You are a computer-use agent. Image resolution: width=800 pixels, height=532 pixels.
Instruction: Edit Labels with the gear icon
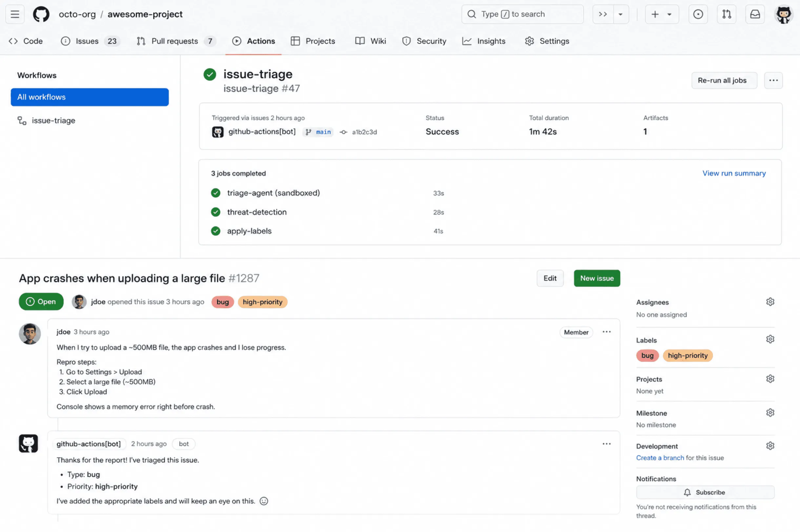770,339
